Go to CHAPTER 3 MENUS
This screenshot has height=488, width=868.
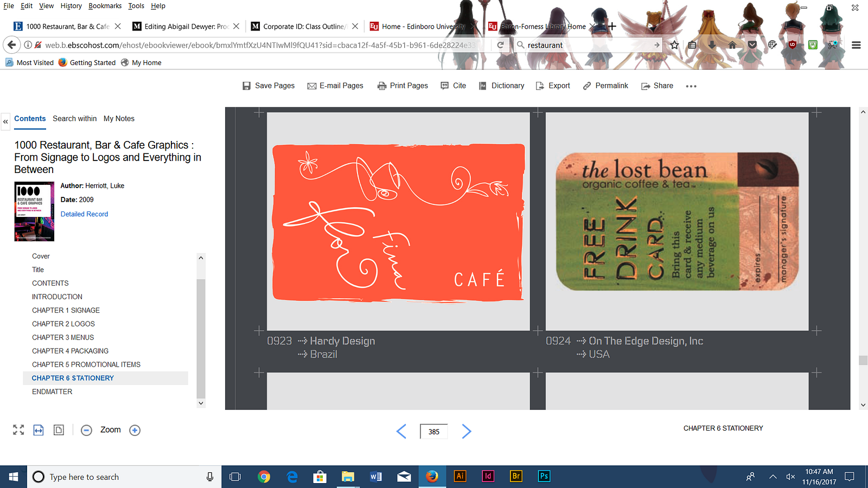(x=63, y=338)
